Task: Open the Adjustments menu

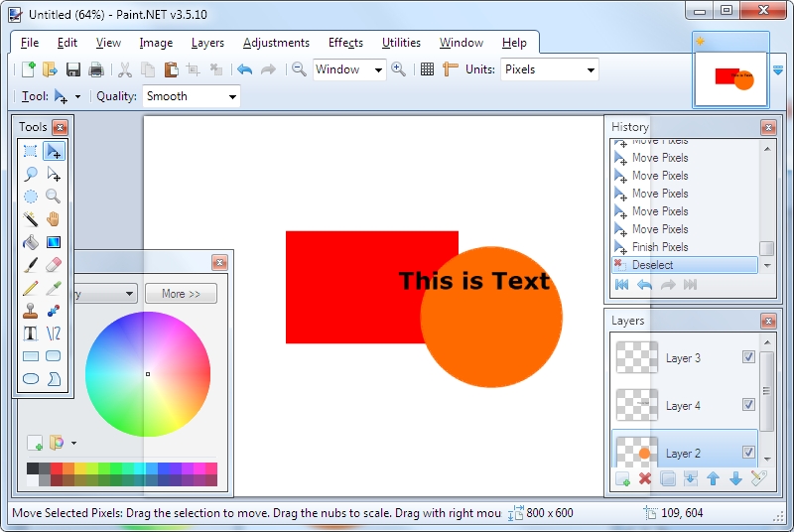Action: (x=276, y=43)
